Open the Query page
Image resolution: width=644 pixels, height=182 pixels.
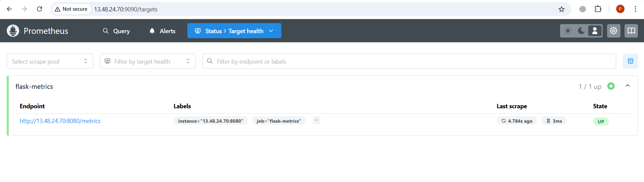click(x=116, y=31)
